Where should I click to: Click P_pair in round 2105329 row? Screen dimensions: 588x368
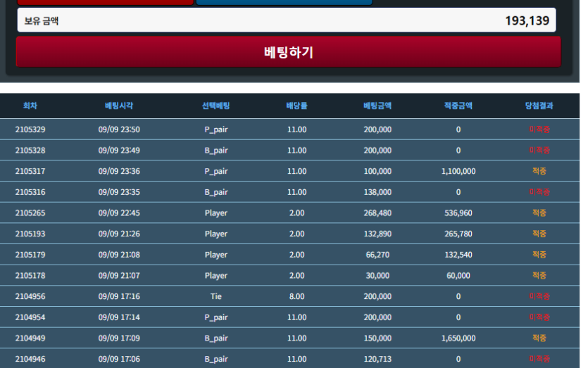pos(216,129)
